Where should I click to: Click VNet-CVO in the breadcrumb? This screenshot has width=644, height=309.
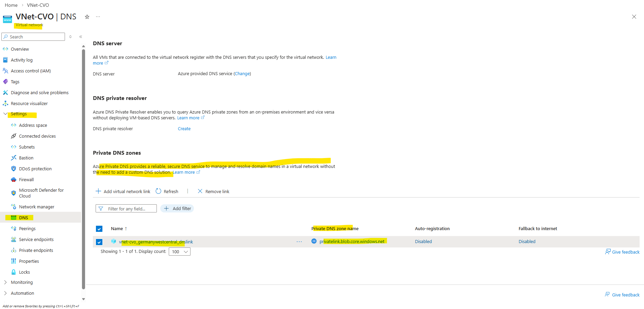coord(38,5)
